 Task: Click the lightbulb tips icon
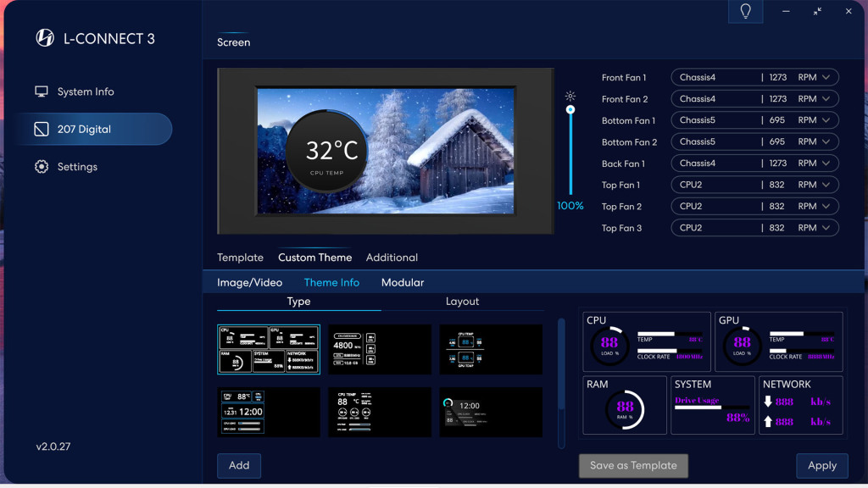point(745,11)
